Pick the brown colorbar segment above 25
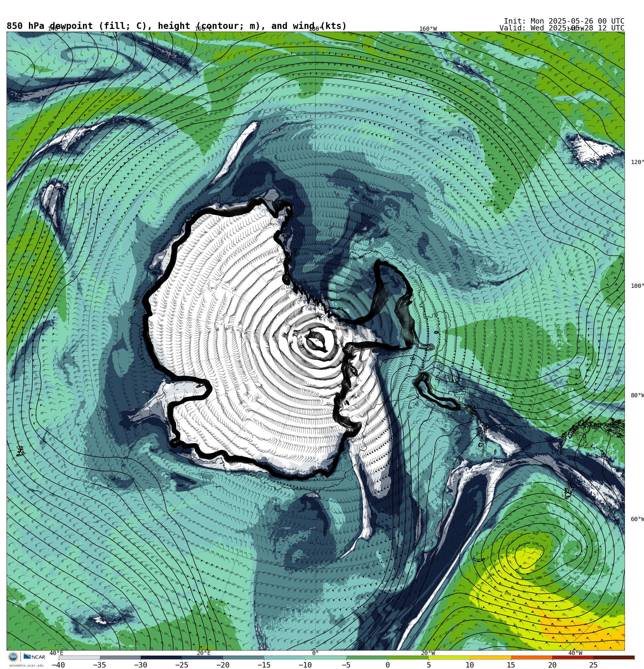This screenshot has width=644, height=669. (614, 657)
